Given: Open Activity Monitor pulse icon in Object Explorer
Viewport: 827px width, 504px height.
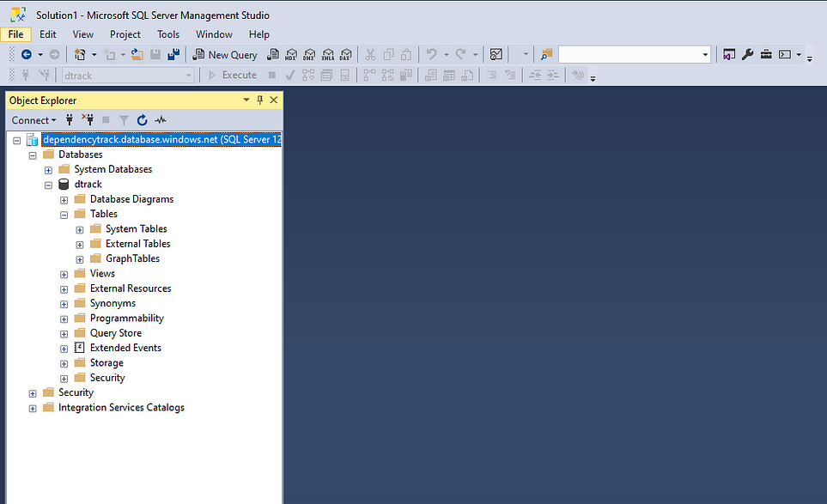Looking at the screenshot, I should pyautogui.click(x=161, y=120).
